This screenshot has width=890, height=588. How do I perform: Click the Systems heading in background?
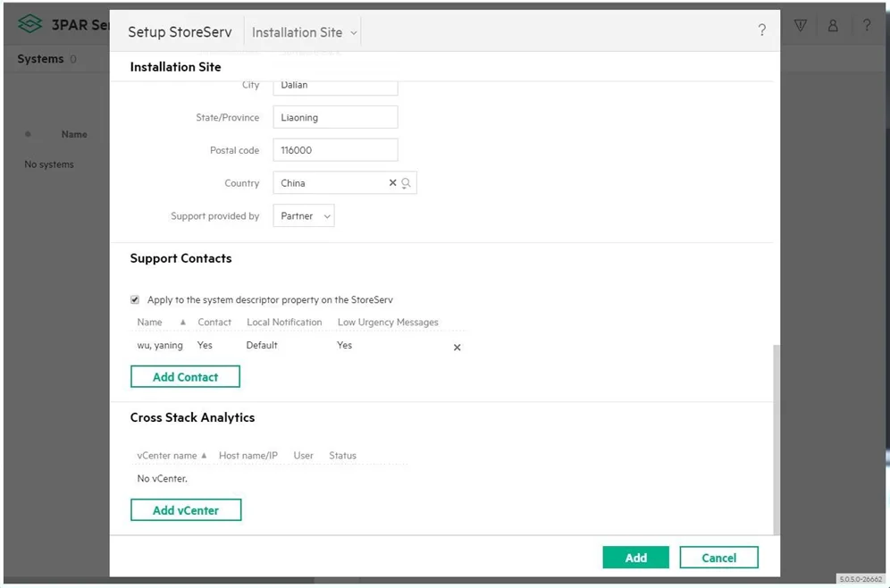pyautogui.click(x=40, y=59)
